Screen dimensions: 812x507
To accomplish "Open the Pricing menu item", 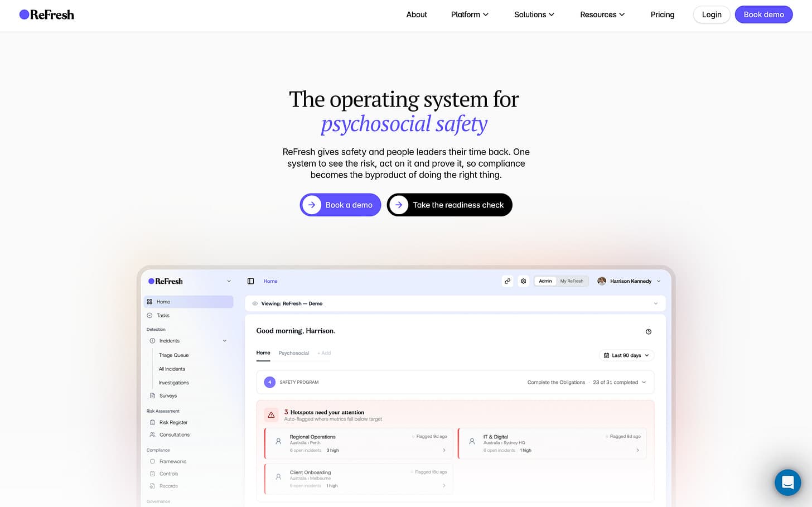I will click(x=663, y=15).
